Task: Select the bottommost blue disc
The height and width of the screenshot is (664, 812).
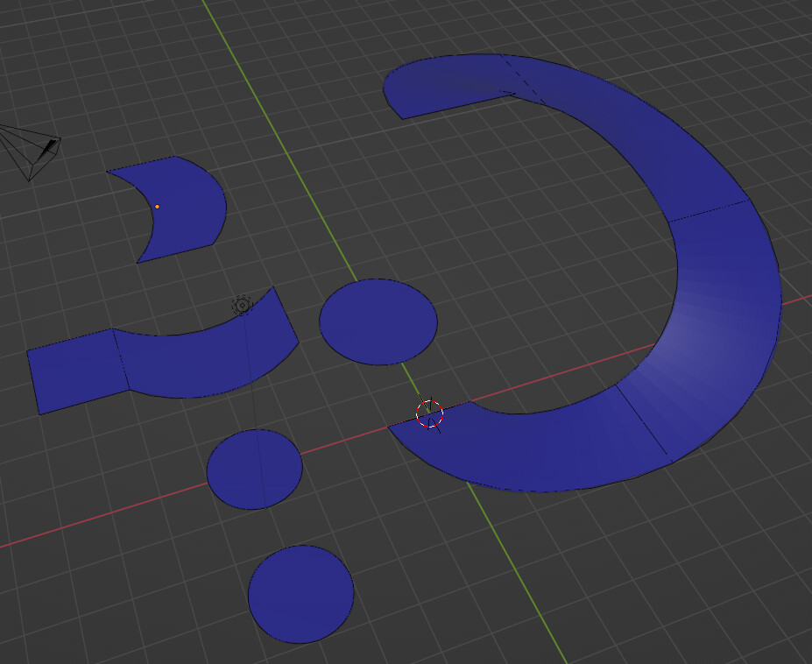Action: tap(300, 594)
